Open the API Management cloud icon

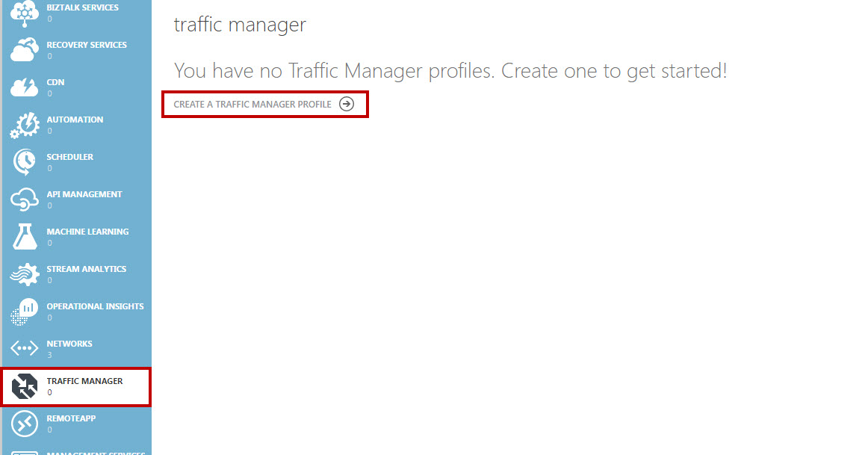pyautogui.click(x=25, y=199)
